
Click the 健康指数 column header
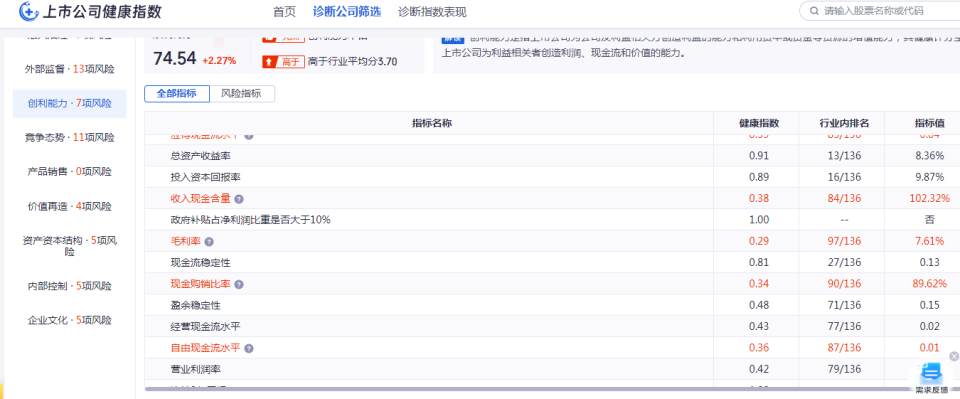[x=759, y=123]
